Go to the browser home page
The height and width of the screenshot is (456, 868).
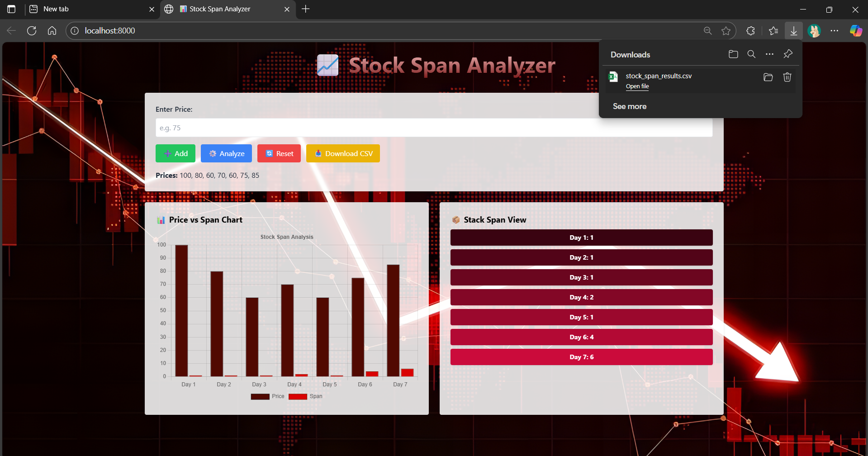tap(52, 30)
